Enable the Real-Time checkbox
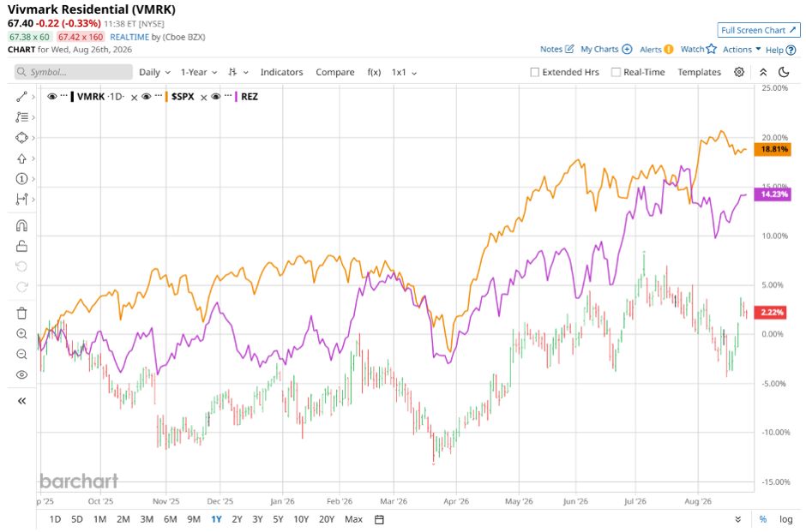 tap(616, 73)
